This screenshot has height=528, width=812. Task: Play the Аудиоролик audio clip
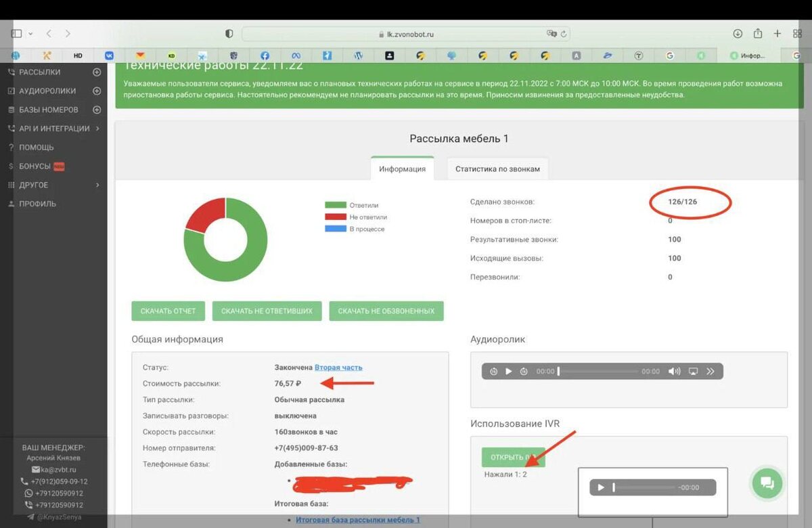point(509,372)
